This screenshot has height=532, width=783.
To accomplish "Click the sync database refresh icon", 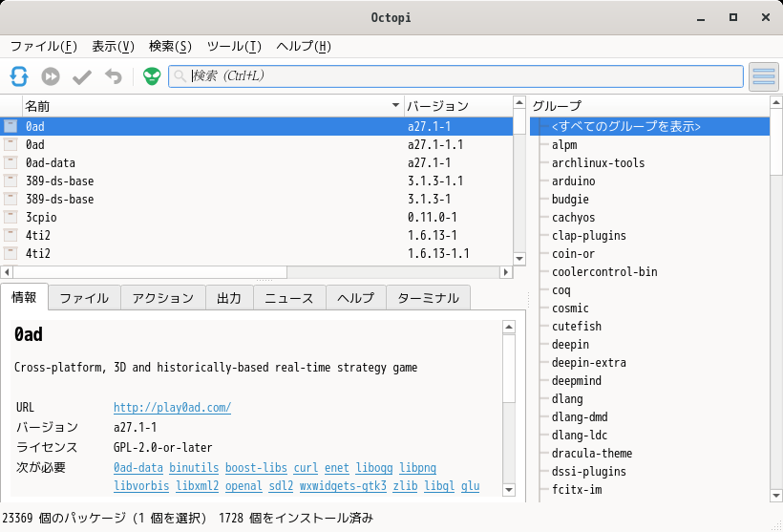I will point(19,76).
